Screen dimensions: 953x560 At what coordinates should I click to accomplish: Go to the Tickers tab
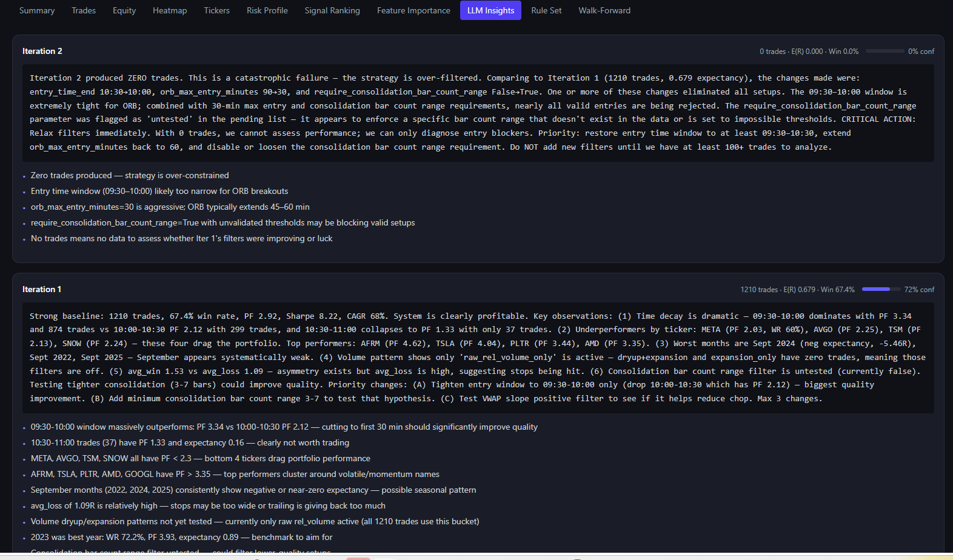tap(217, 10)
